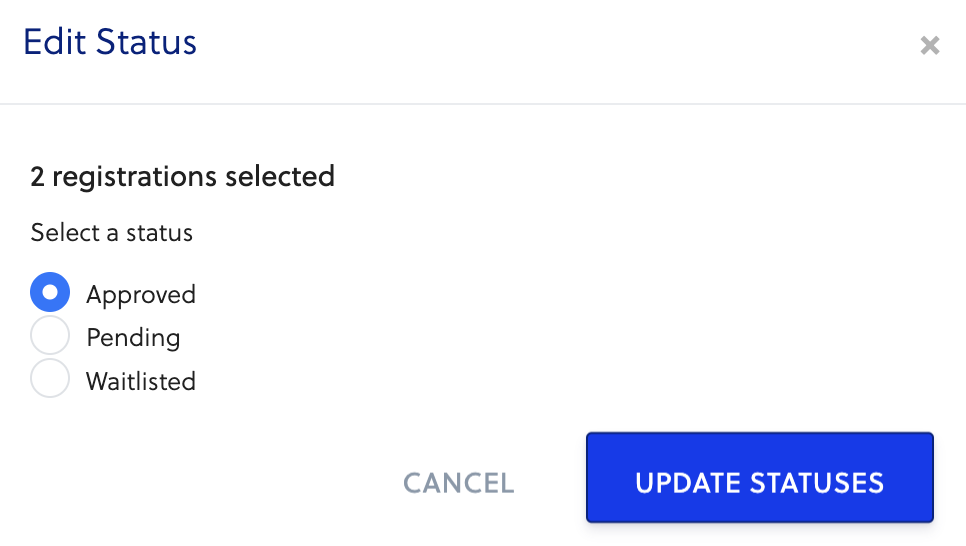Keep the status set to Approved
Screen dimensions: 966x546
point(50,293)
